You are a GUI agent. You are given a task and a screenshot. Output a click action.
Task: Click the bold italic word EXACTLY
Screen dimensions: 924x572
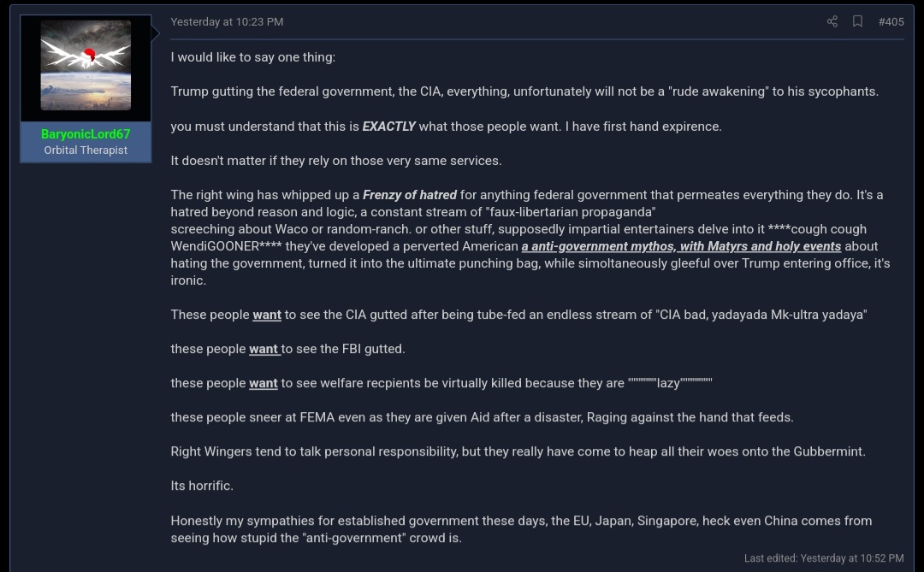pyautogui.click(x=389, y=127)
